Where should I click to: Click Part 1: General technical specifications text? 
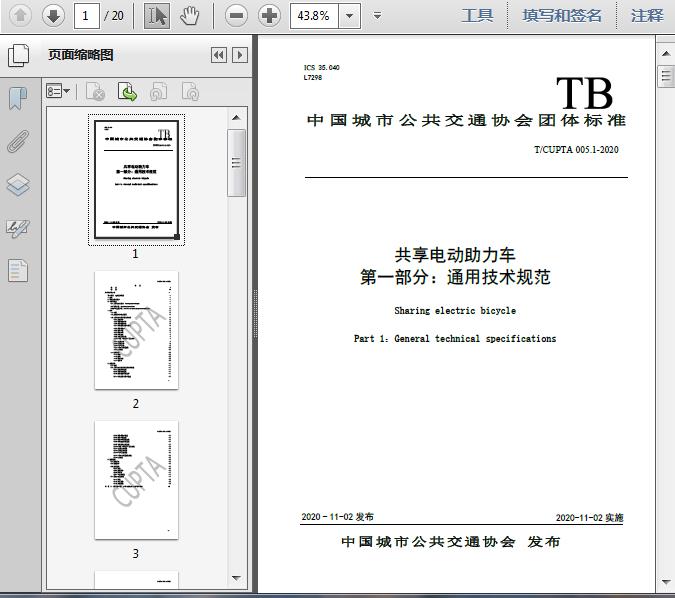pos(455,338)
